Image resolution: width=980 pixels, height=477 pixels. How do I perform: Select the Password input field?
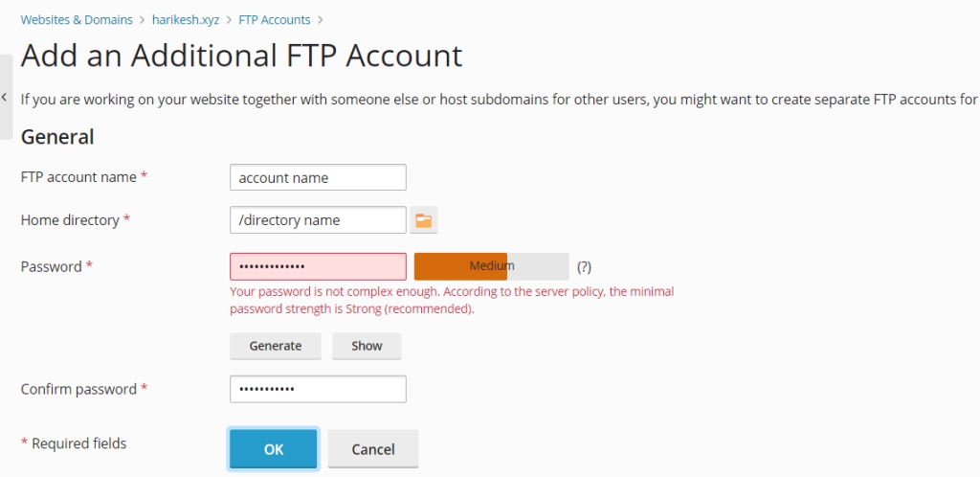tap(318, 266)
